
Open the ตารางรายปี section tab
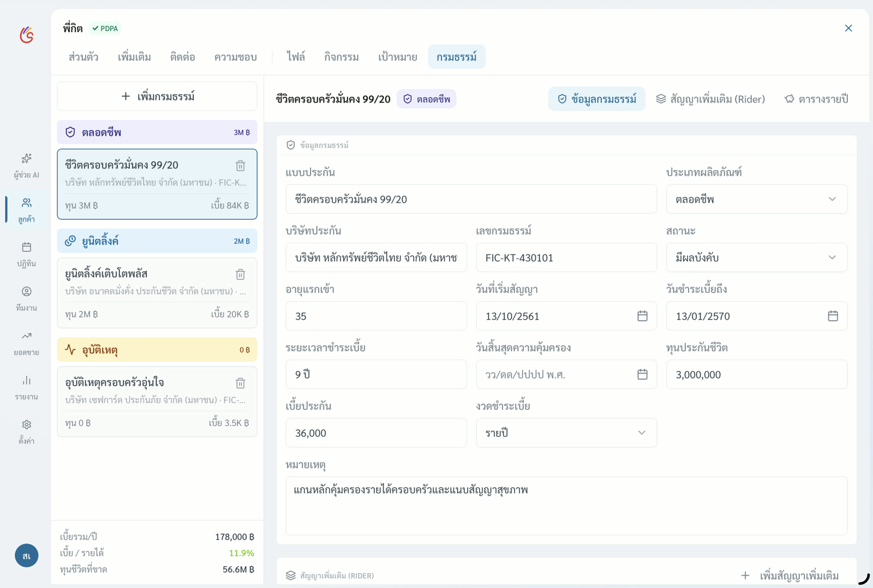(816, 99)
